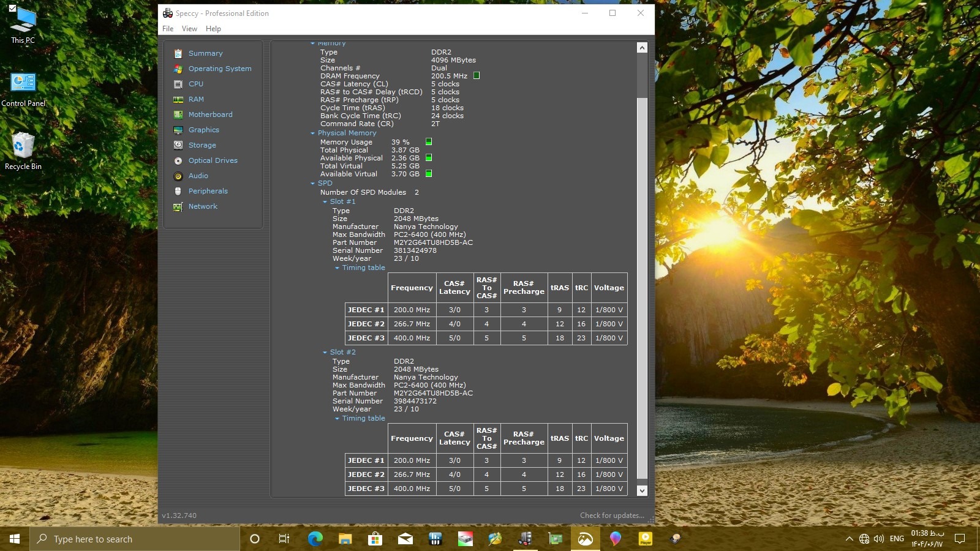
Task: Select the CPU section icon
Action: [x=178, y=84]
